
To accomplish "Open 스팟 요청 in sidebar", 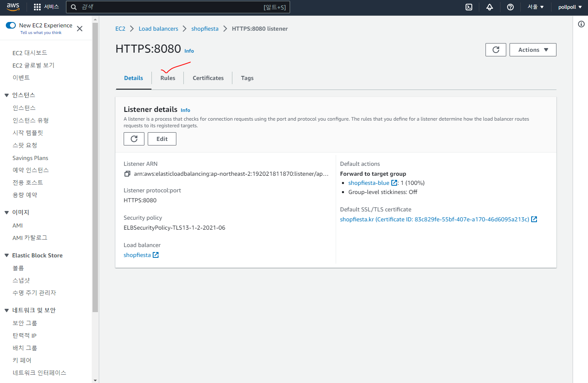I will [x=25, y=145].
